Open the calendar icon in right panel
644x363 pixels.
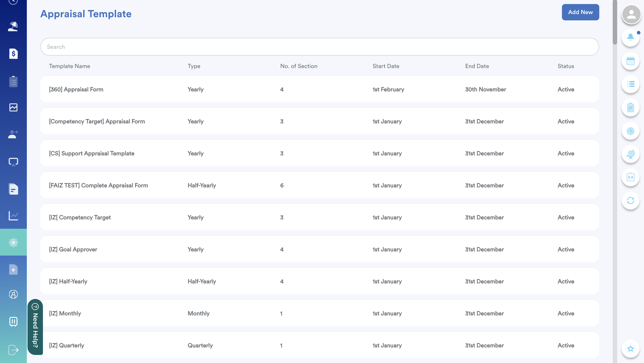630,61
